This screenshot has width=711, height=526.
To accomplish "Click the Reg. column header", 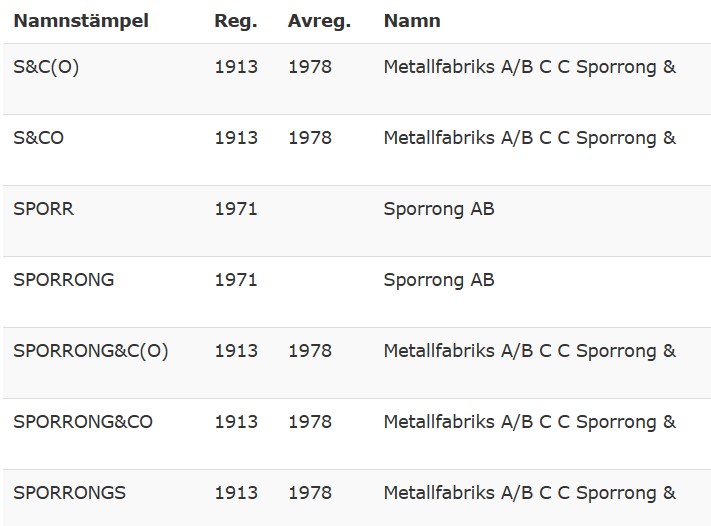I will tap(236, 21).
